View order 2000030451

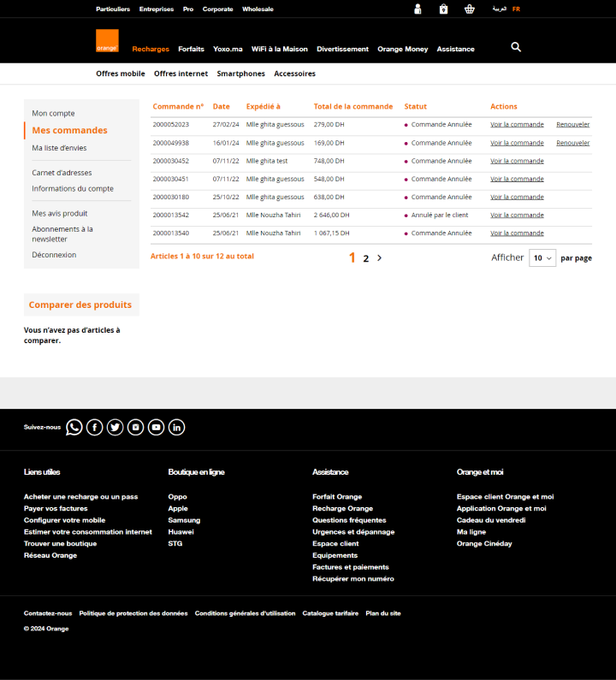pyautogui.click(x=517, y=179)
